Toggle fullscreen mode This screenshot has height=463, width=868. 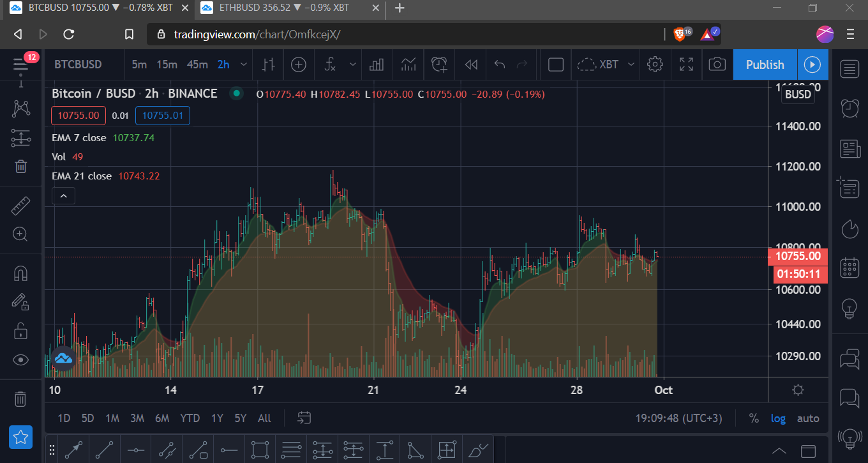pyautogui.click(x=686, y=65)
